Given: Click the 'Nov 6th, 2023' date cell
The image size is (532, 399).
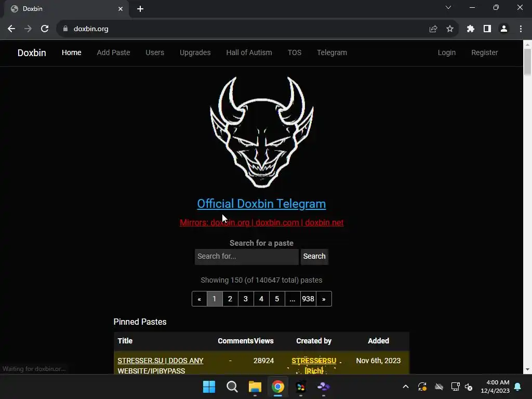Looking at the screenshot, I should (x=378, y=361).
